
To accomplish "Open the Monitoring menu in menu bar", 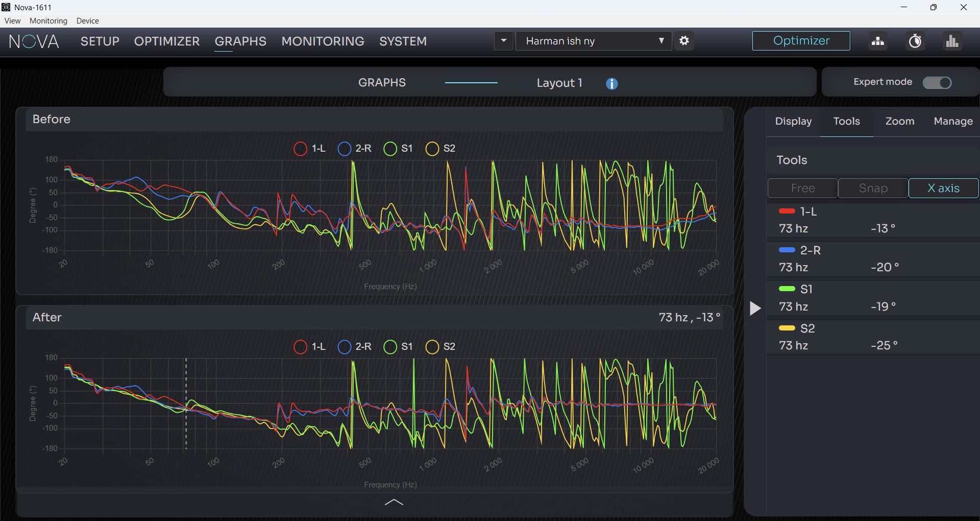I will pyautogui.click(x=48, y=21).
